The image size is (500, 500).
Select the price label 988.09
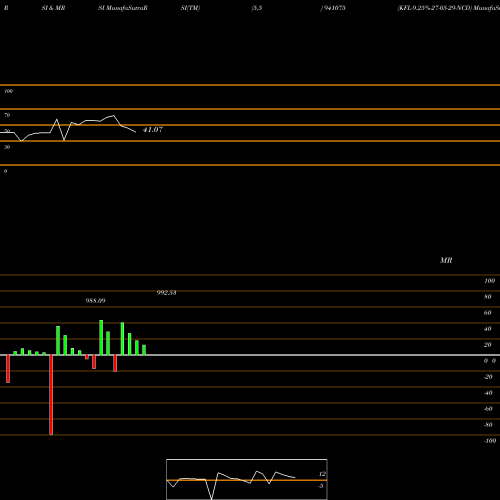[x=95, y=301]
